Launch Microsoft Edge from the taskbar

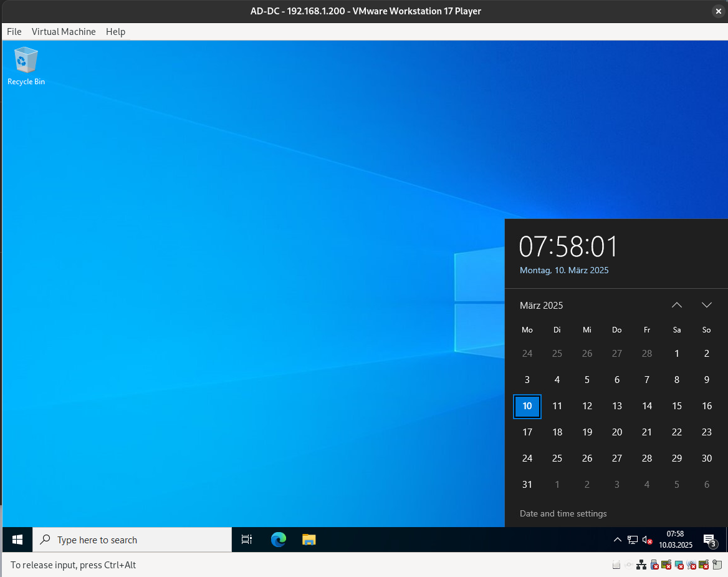click(278, 540)
